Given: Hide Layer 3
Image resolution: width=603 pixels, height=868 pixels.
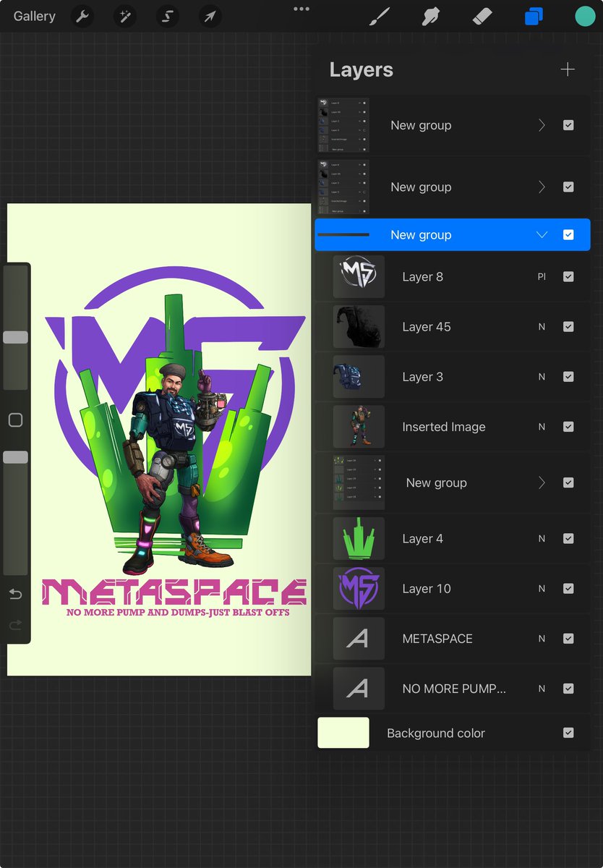Looking at the screenshot, I should tap(568, 376).
